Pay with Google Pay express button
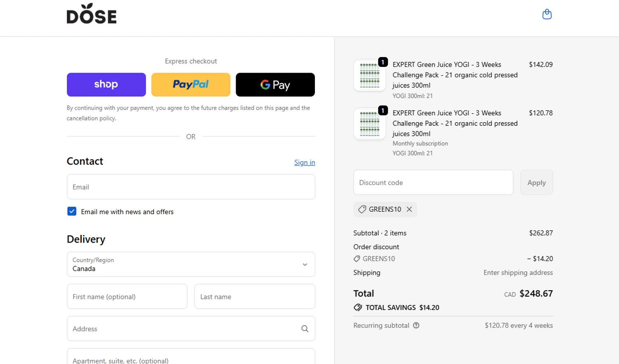 [275, 85]
